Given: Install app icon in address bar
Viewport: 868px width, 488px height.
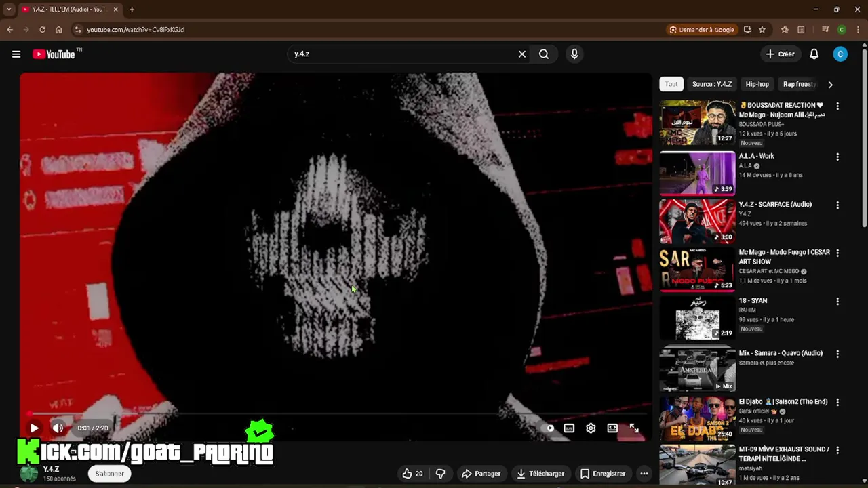Looking at the screenshot, I should click(x=747, y=30).
